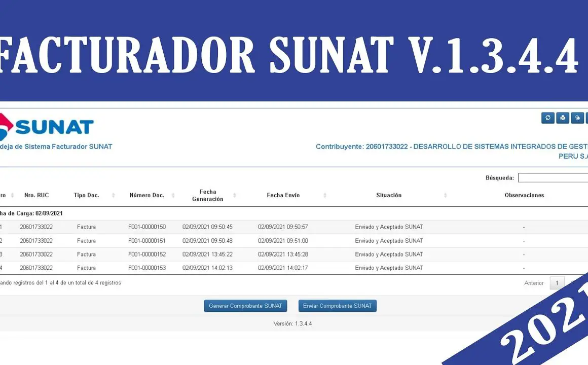588x365 pixels.
Task: Click the sort arrows beside Tipo Doc.
Action: [x=113, y=195]
